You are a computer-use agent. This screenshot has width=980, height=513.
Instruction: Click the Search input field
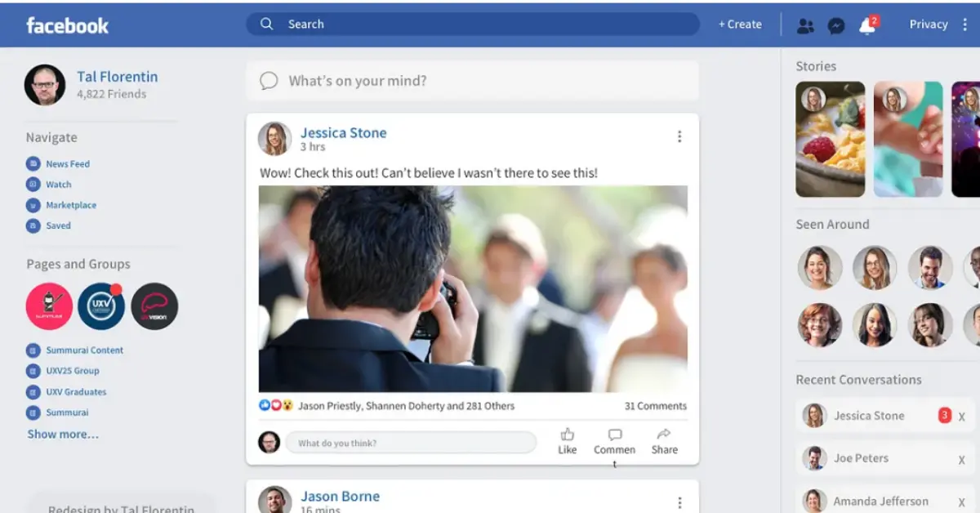tap(473, 24)
